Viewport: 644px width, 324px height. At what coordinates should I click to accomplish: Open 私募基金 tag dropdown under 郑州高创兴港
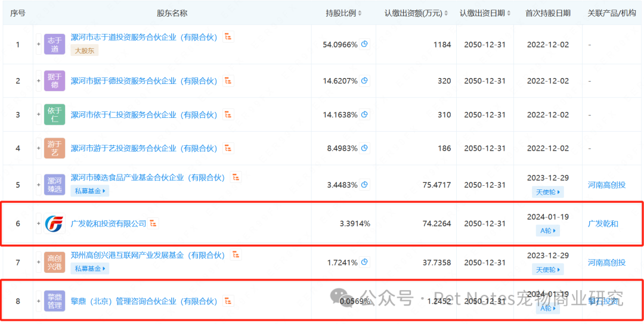pyautogui.click(x=90, y=269)
